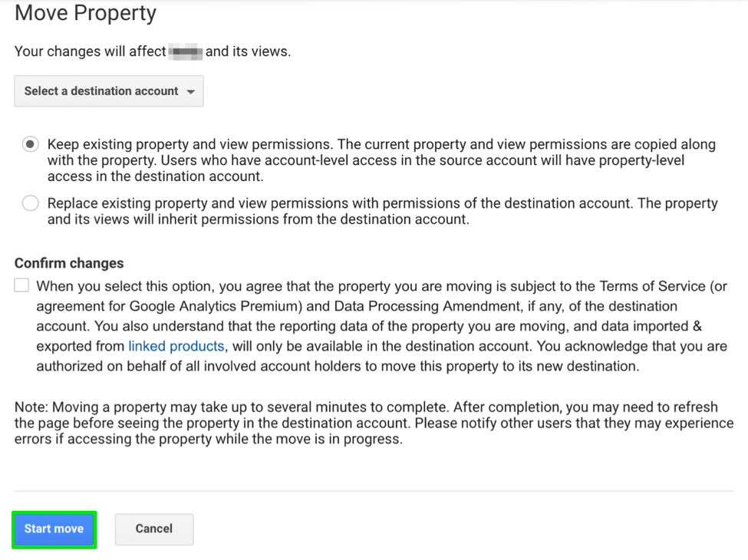This screenshot has height=560, width=748.
Task: Open the linked products link
Action: click(176, 346)
